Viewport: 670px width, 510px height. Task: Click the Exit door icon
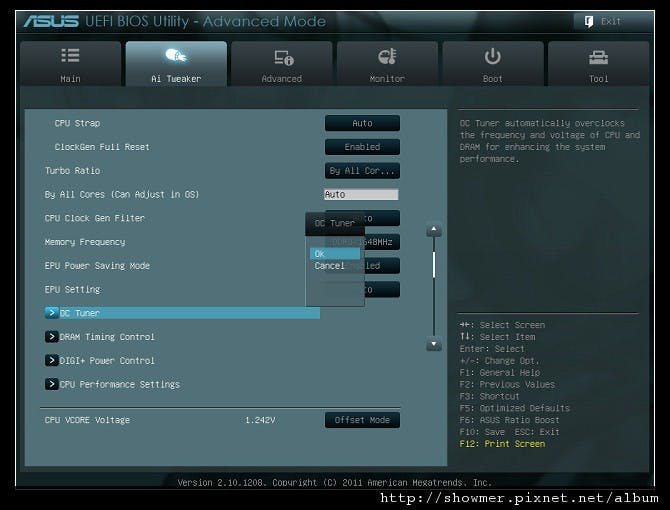click(589, 21)
